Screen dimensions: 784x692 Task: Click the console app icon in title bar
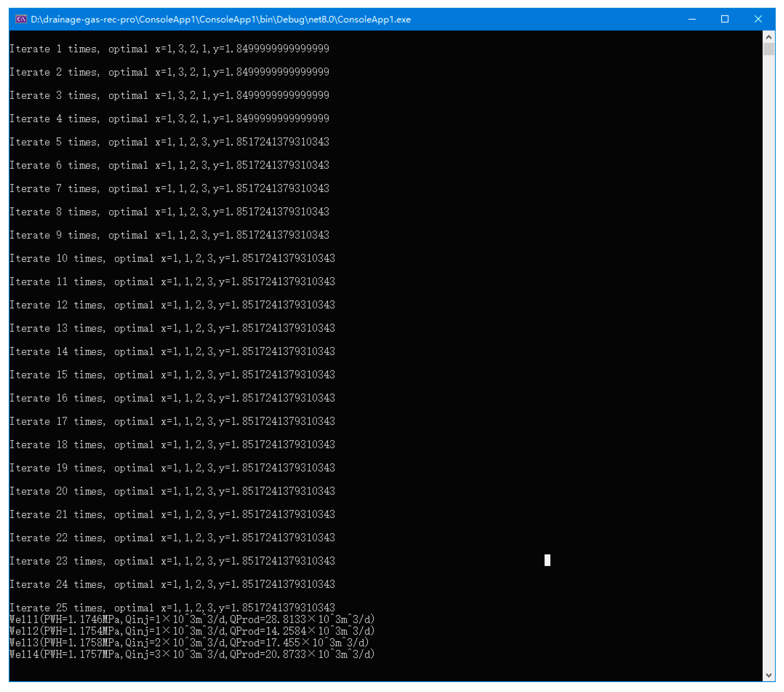21,19
